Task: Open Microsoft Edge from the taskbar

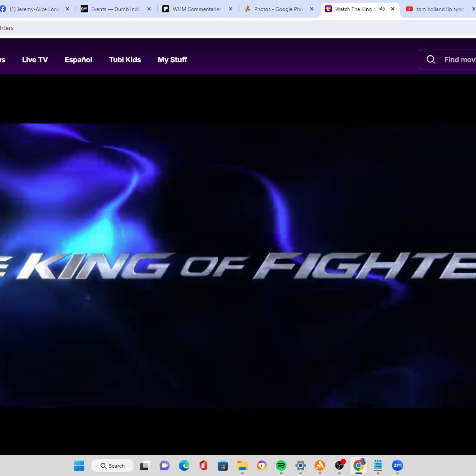Action: [x=184, y=465]
